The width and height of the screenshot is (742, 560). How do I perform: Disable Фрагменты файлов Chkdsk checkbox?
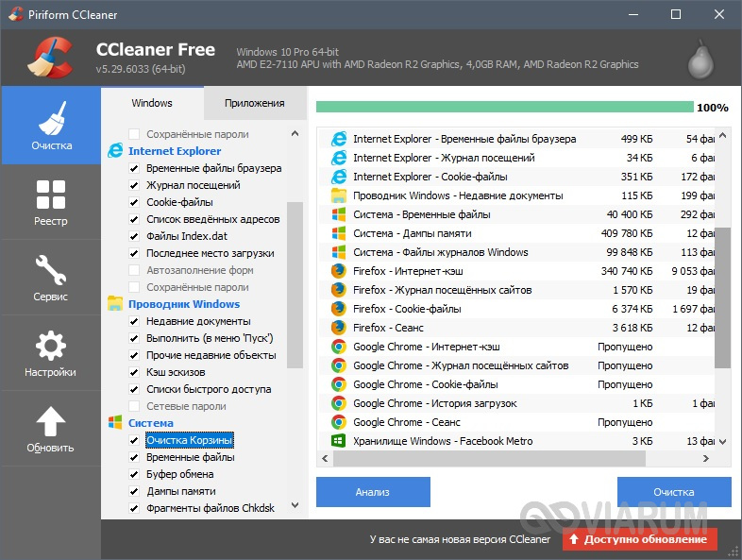(x=134, y=508)
